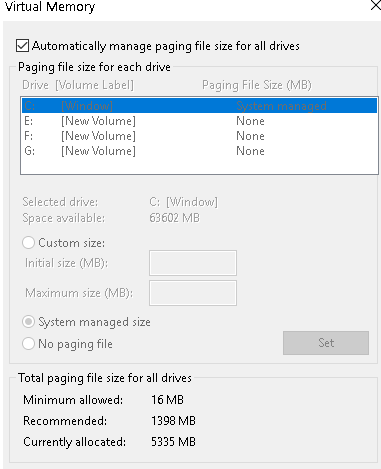381x469 pixels.
Task: Select drive G: [New Volume] row
Action: pyautogui.click(x=199, y=151)
